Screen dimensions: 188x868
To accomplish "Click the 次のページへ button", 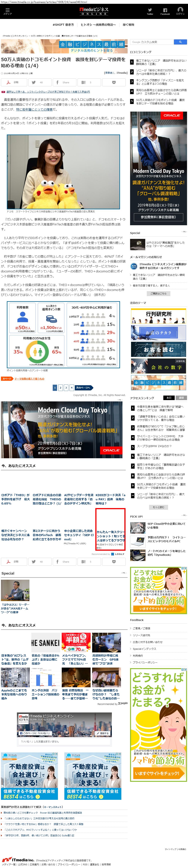I will pyautogui.click(x=84, y=388).
